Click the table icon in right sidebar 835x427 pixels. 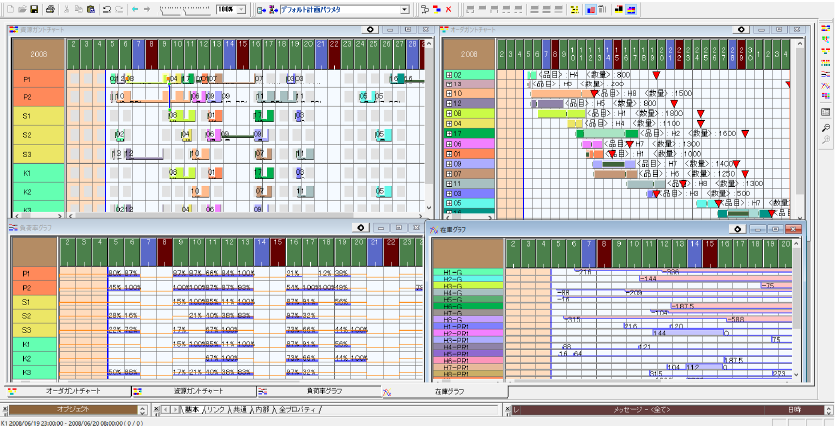(826, 112)
